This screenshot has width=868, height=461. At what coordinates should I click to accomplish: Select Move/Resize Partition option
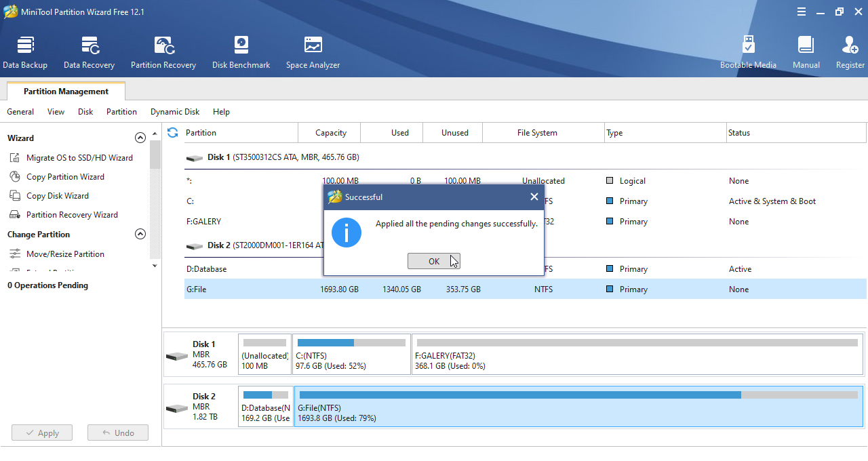coord(65,254)
